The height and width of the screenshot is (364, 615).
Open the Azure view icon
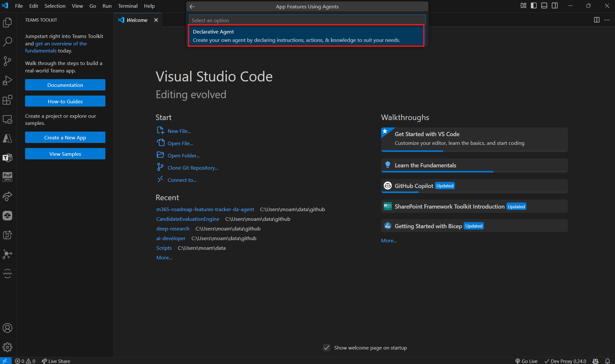coord(7,138)
